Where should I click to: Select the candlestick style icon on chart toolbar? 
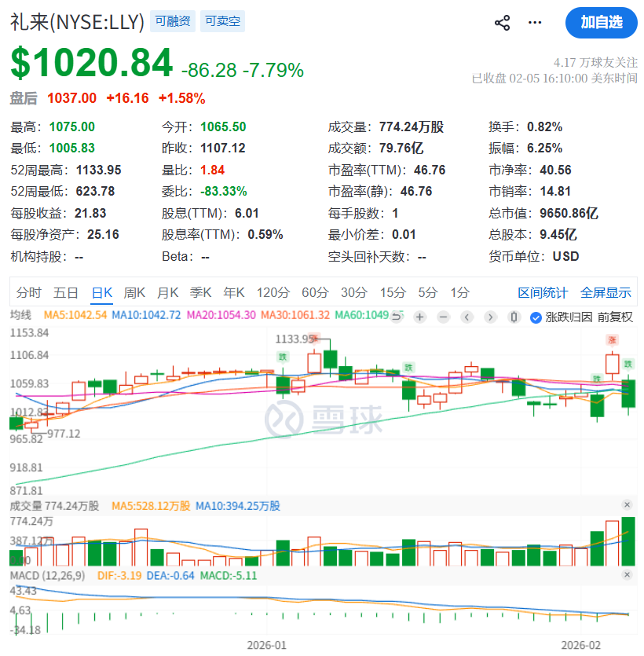pos(514,317)
